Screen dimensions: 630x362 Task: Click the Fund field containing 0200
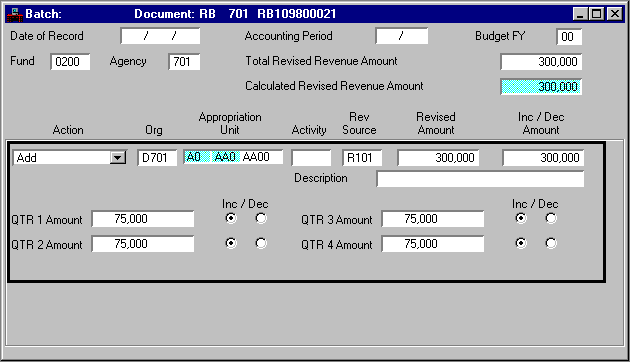click(x=70, y=61)
